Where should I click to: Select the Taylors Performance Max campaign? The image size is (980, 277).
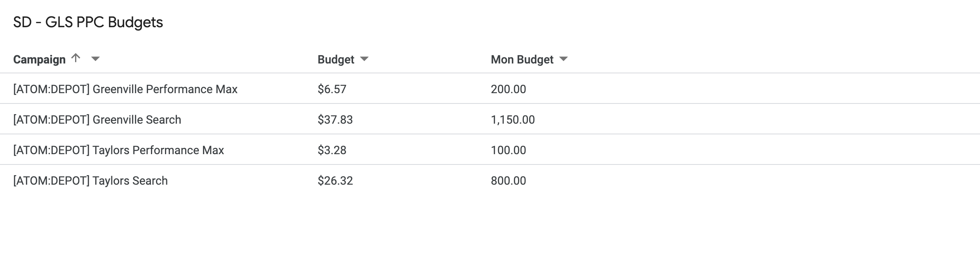pos(118,150)
